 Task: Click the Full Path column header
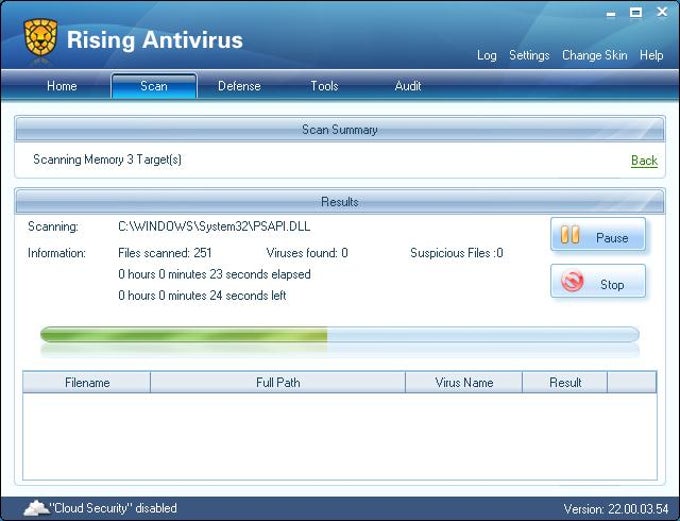[278, 382]
